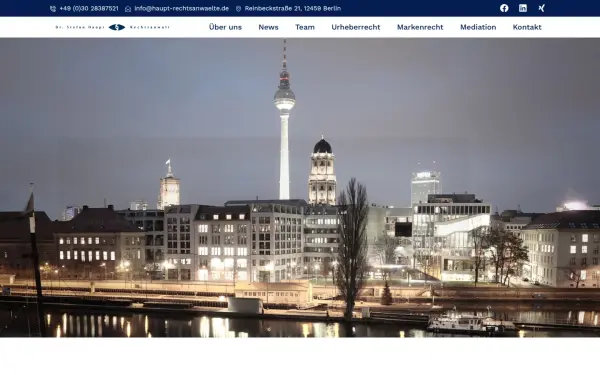Click email link info@haupt-rechtsanwaelte.de
This screenshot has height=375, width=600.
click(x=182, y=8)
